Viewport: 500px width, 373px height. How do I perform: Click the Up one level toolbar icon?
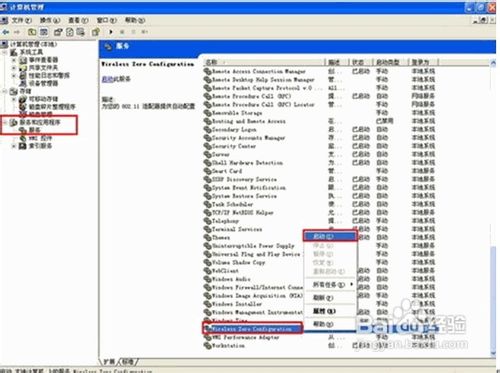click(32, 32)
